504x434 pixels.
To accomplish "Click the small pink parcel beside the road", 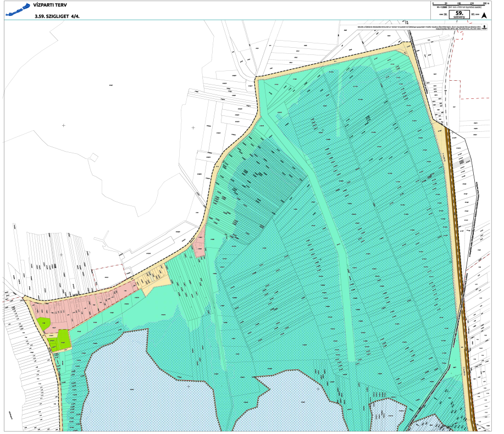I will click(x=200, y=243).
